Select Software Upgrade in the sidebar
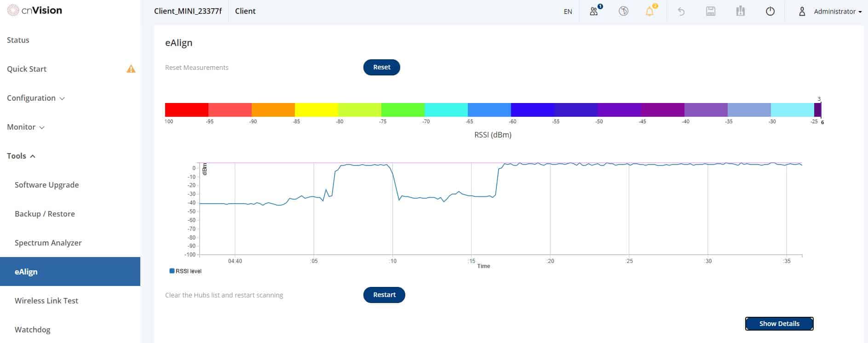Image resolution: width=868 pixels, height=343 pixels. [46, 185]
